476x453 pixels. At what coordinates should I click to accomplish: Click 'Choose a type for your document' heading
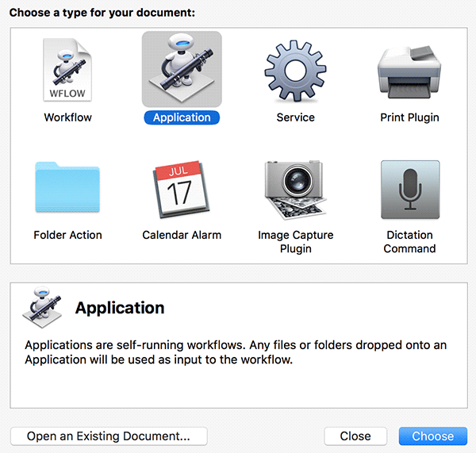tap(102, 13)
